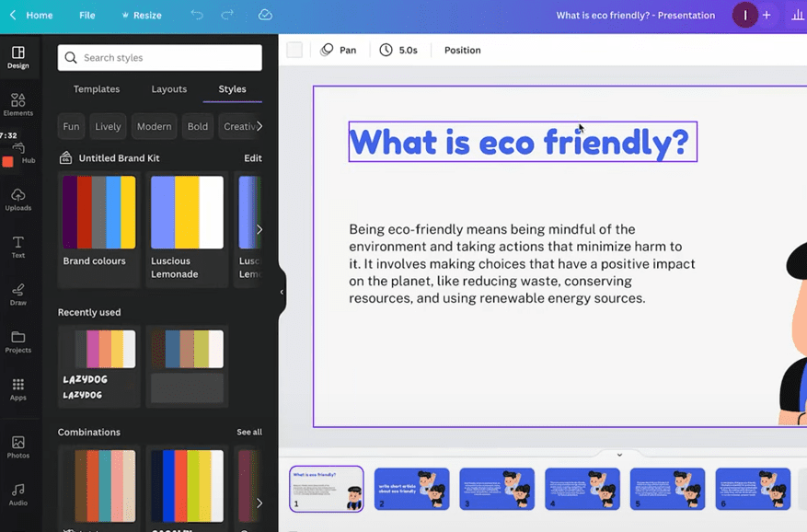Click the cloud save status icon
This screenshot has height=532, width=807.
tap(265, 15)
